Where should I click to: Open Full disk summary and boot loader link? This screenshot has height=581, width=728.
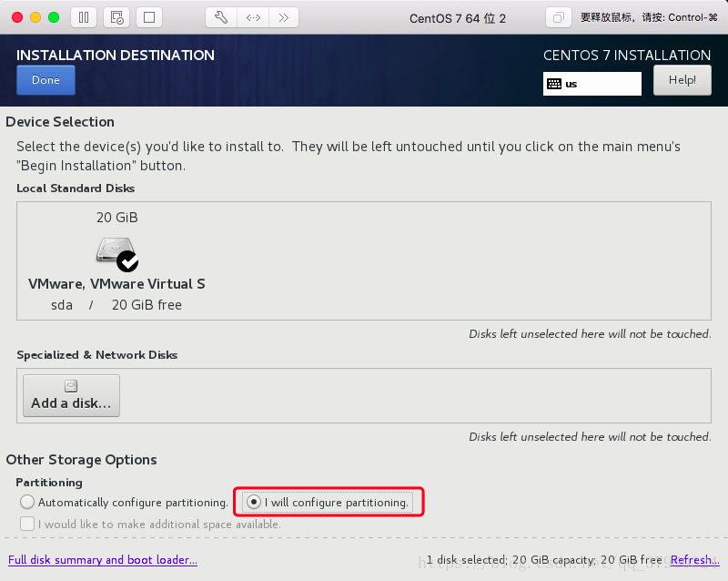pos(103,560)
